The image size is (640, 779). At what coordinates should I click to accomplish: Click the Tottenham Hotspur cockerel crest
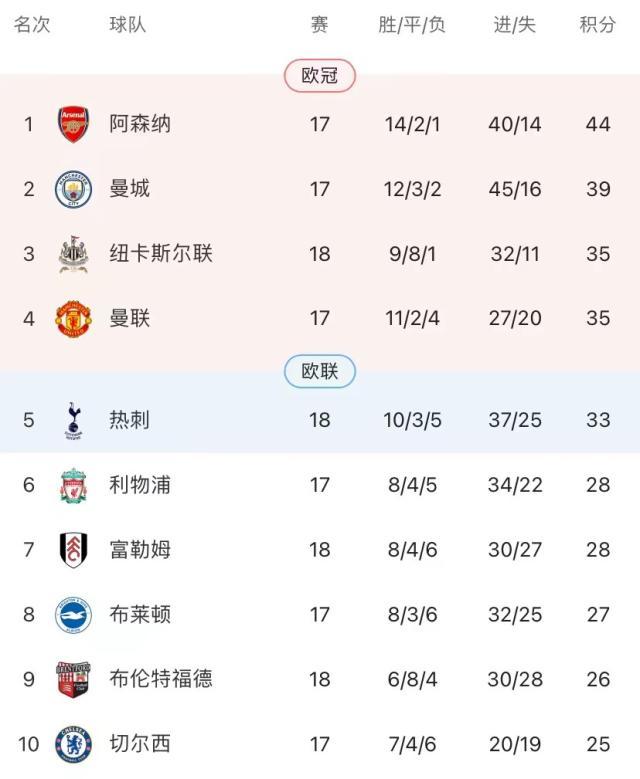(73, 420)
